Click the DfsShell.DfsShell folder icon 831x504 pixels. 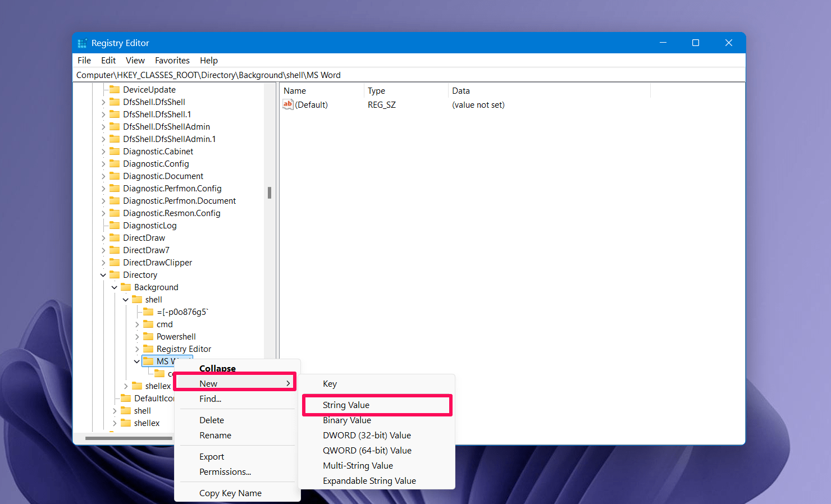115,102
